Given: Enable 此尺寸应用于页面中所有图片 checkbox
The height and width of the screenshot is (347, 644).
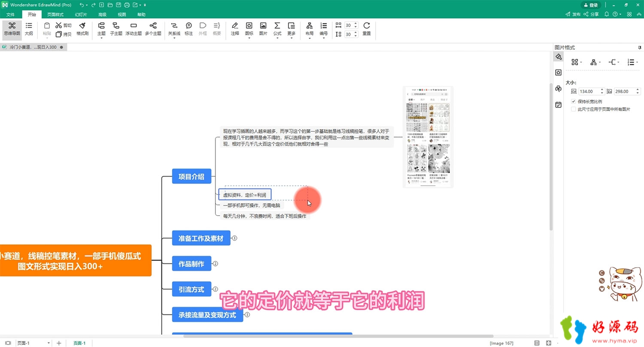Looking at the screenshot, I should pyautogui.click(x=573, y=109).
